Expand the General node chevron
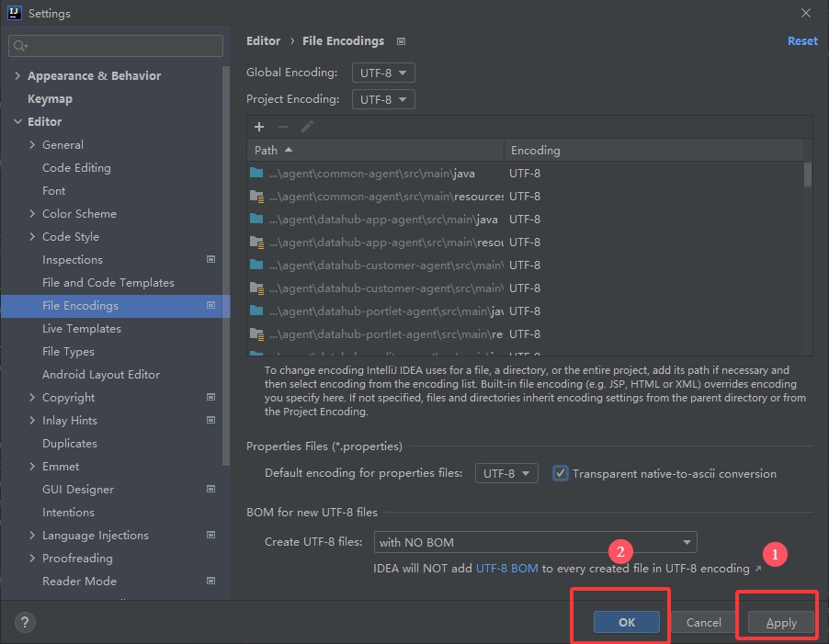Viewport: 829px width, 644px height. tap(32, 145)
